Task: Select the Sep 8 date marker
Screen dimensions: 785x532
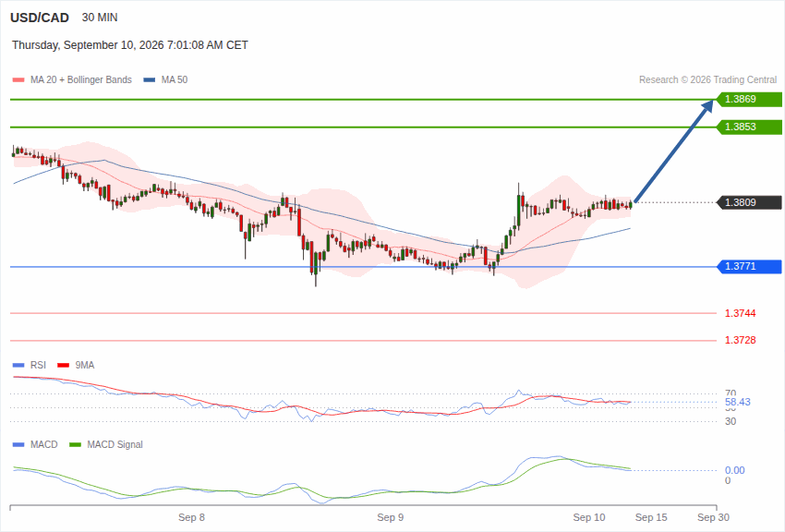Action: click(191, 517)
